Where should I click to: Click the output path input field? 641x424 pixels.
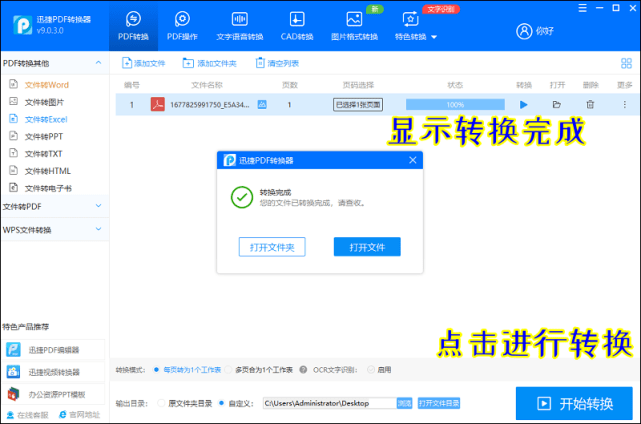pos(329,404)
